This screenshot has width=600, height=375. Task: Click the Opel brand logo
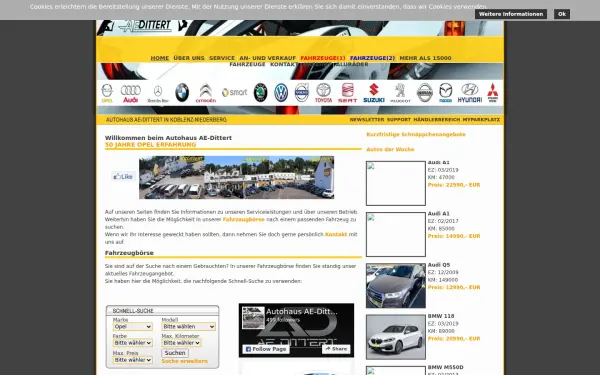coord(107,93)
